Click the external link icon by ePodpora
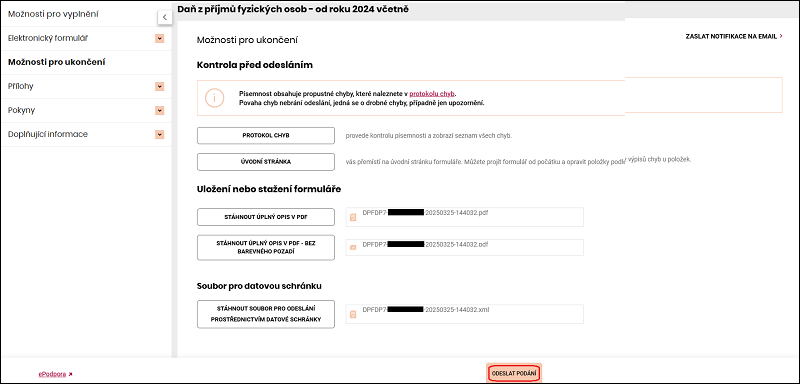The image size is (800, 384). click(x=70, y=374)
